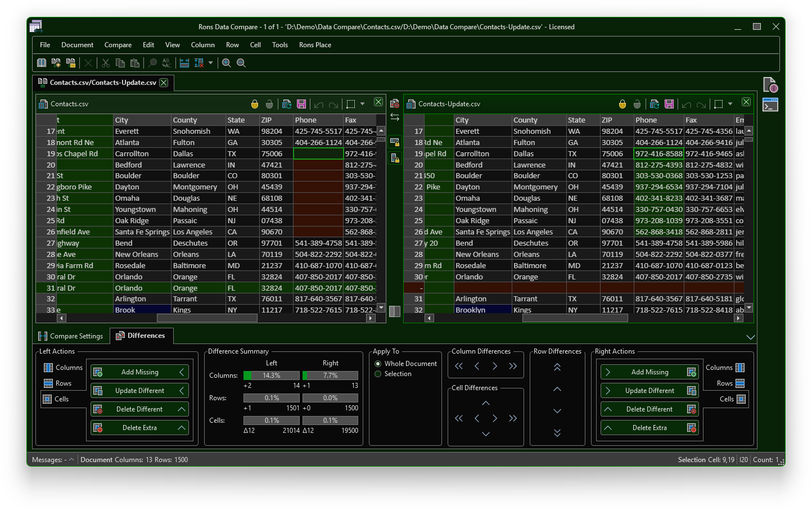Screen dimensions: 812x511
Task: Click the pink save icon in Contacts.csv pane
Action: (301, 104)
